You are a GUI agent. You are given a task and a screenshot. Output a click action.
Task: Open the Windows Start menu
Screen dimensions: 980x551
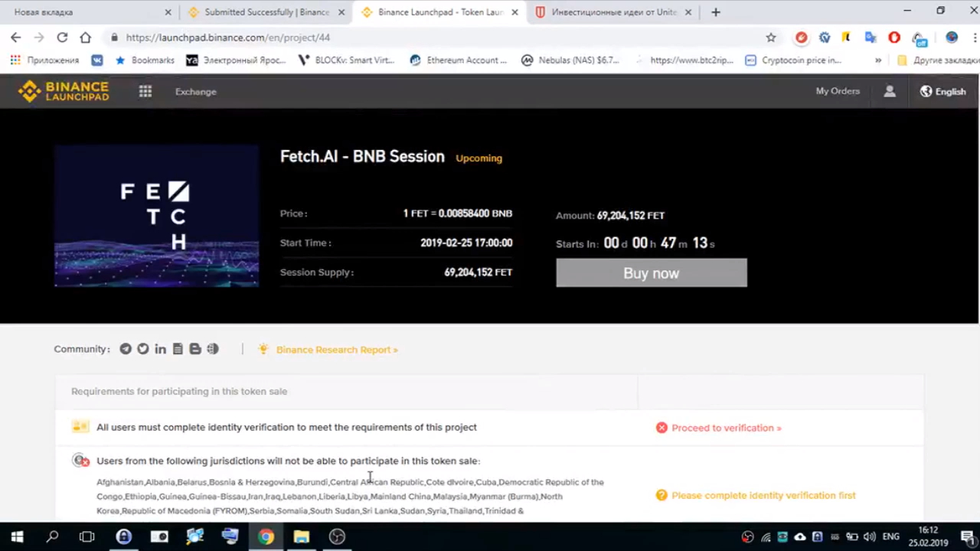click(17, 536)
